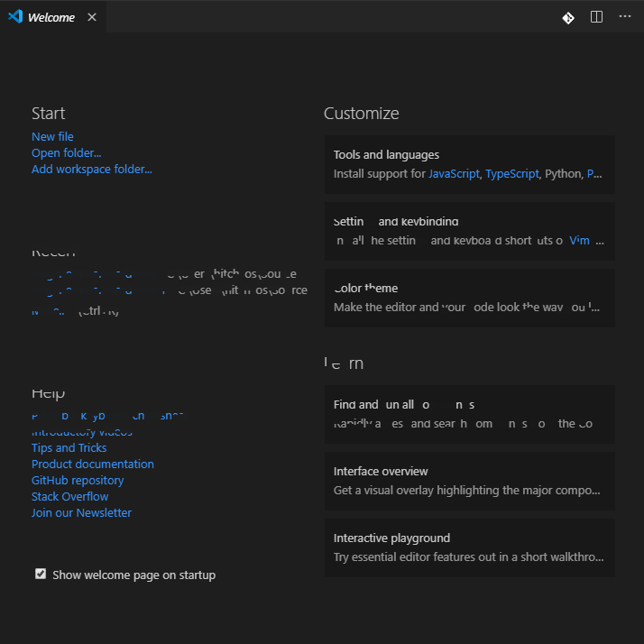Go to Product documentation
Screen dimensions: 644x644
coord(93,465)
